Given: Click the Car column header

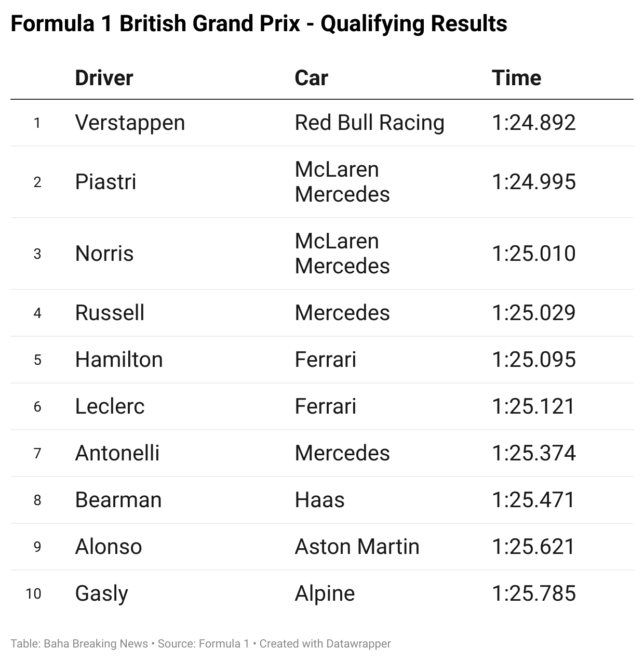Looking at the screenshot, I should coord(311,78).
